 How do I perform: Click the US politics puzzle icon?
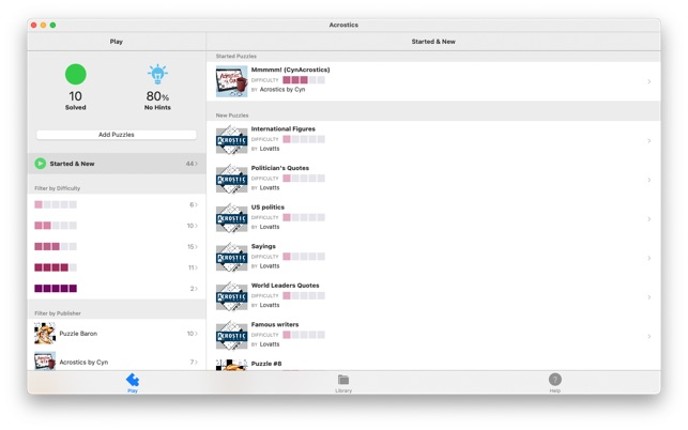coord(232,218)
